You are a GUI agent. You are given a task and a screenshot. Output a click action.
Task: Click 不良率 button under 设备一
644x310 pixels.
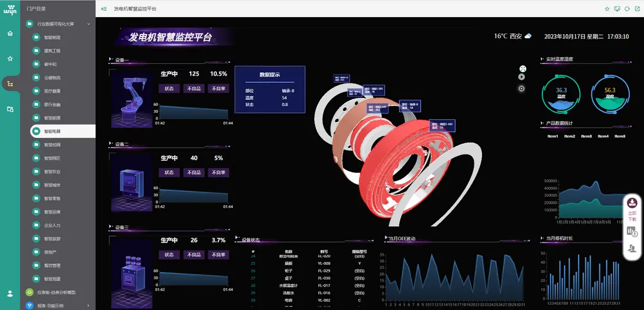tap(219, 89)
